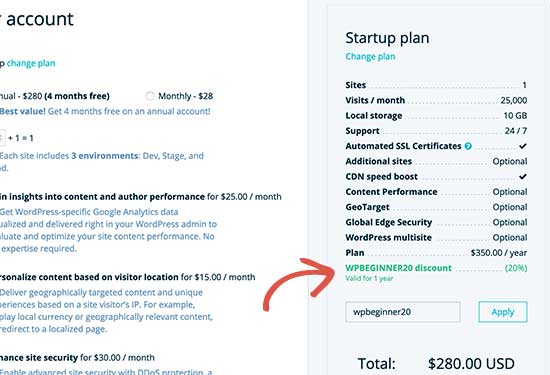This screenshot has height=375, width=550.
Task: Click the CDN speed boost checkmark
Action: click(523, 176)
